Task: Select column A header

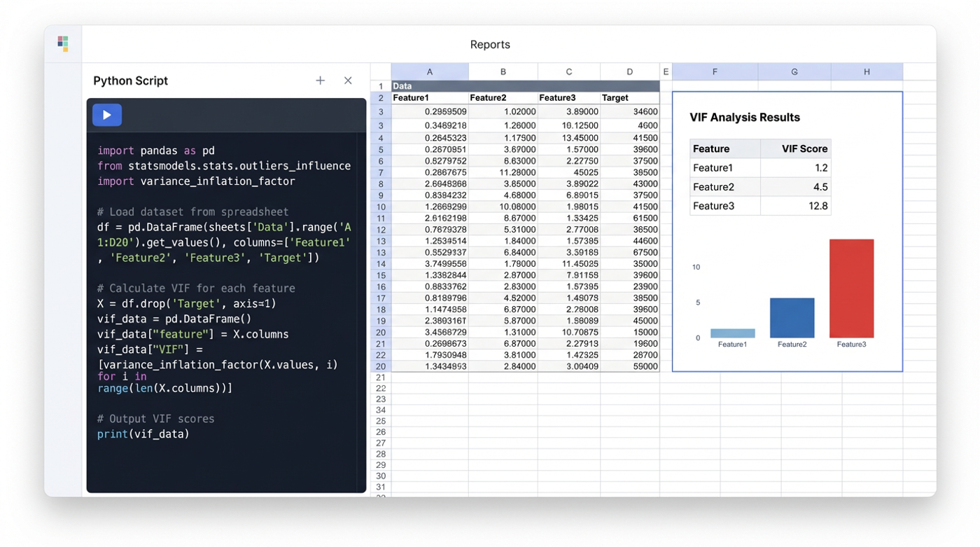Action: [x=430, y=71]
